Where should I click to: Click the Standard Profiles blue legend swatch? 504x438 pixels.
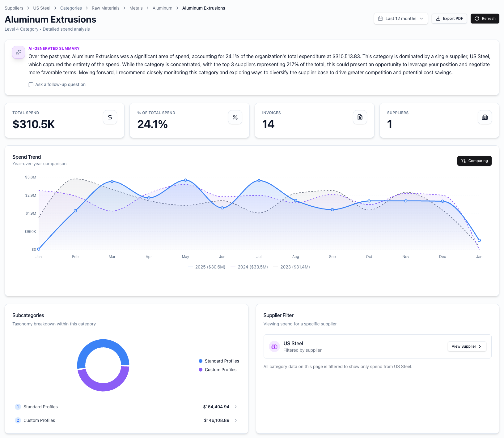[x=201, y=361]
